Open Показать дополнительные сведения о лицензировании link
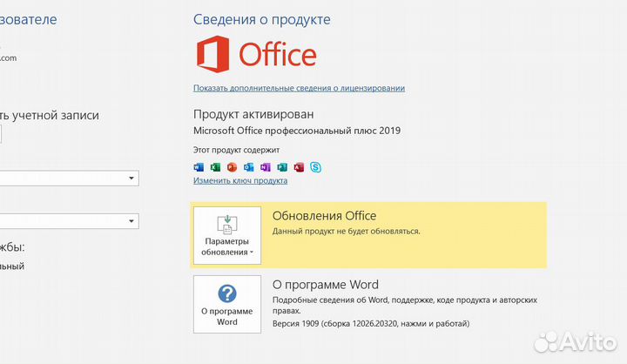The width and height of the screenshot is (627, 364). click(299, 88)
